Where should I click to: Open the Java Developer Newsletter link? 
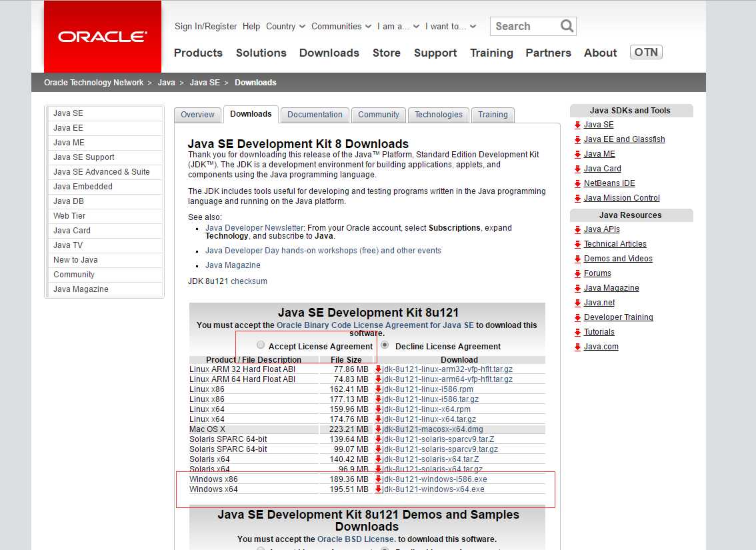pos(254,227)
